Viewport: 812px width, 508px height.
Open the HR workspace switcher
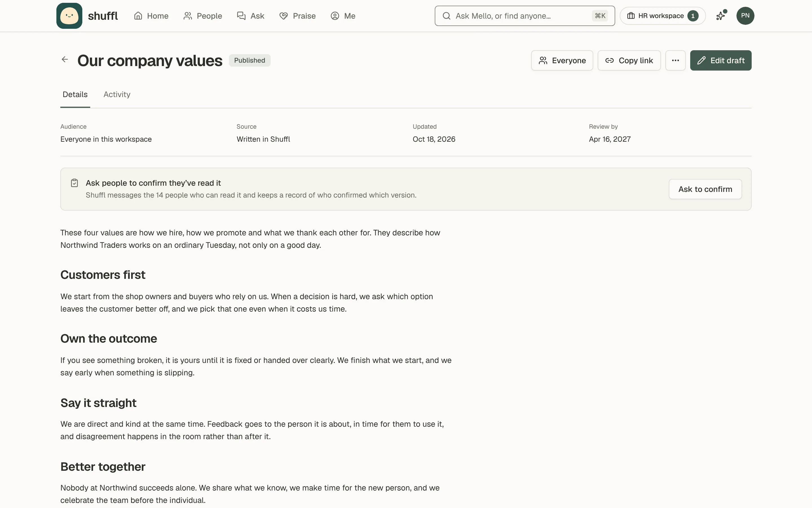click(x=663, y=16)
